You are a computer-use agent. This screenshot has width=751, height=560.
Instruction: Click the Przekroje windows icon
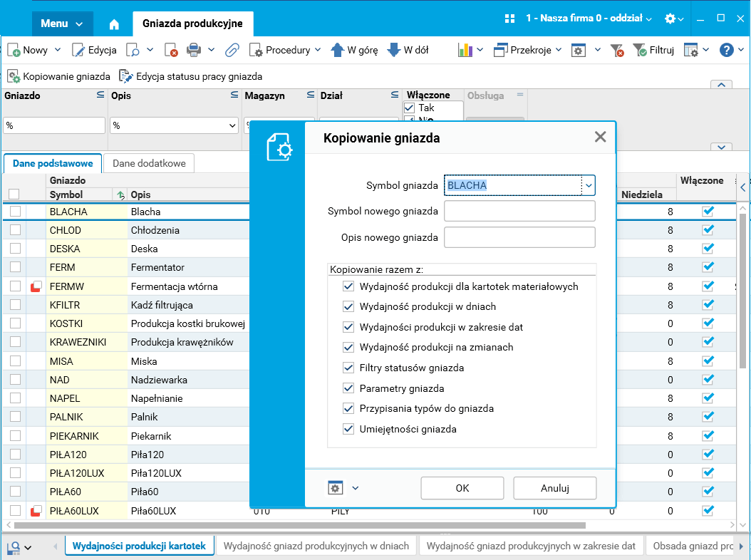click(x=500, y=50)
